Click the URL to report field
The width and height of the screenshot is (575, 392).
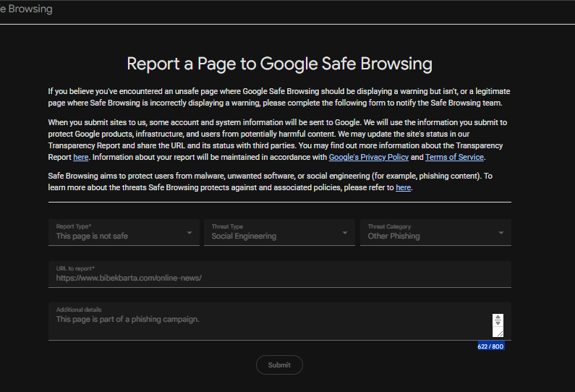(279, 274)
